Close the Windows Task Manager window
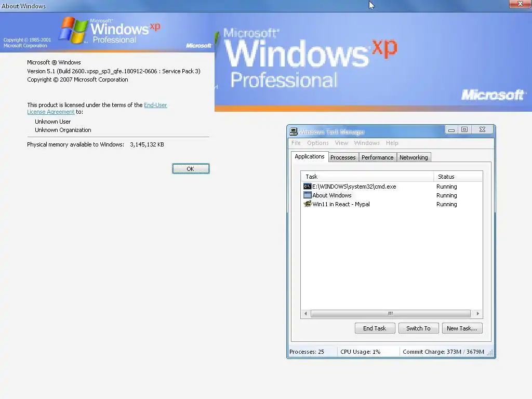Viewport: 532px width, 399px height. [482, 129]
